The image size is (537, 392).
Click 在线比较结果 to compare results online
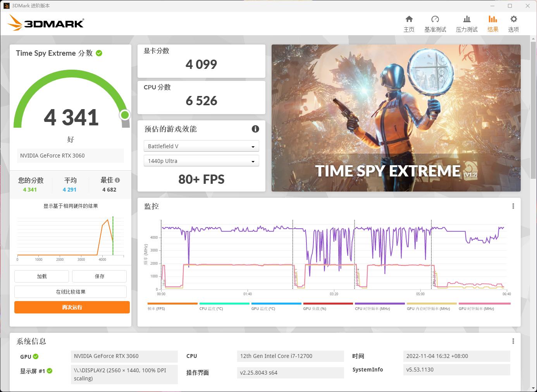(70, 291)
